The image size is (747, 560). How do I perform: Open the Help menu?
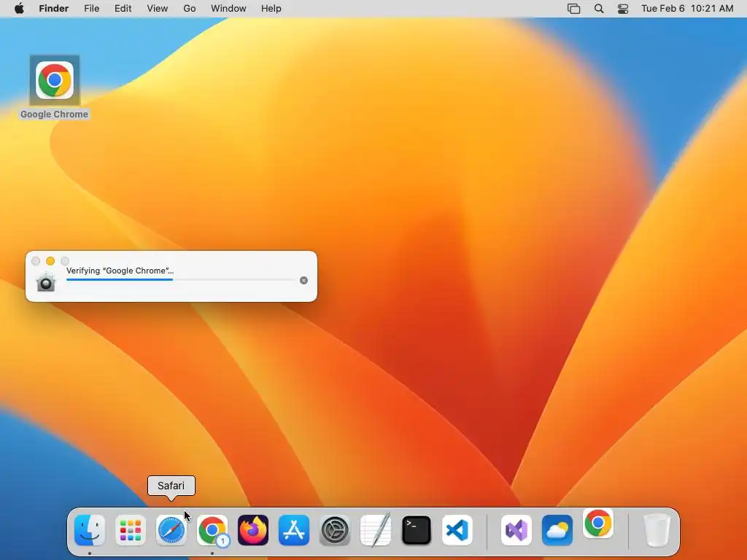pos(271,9)
